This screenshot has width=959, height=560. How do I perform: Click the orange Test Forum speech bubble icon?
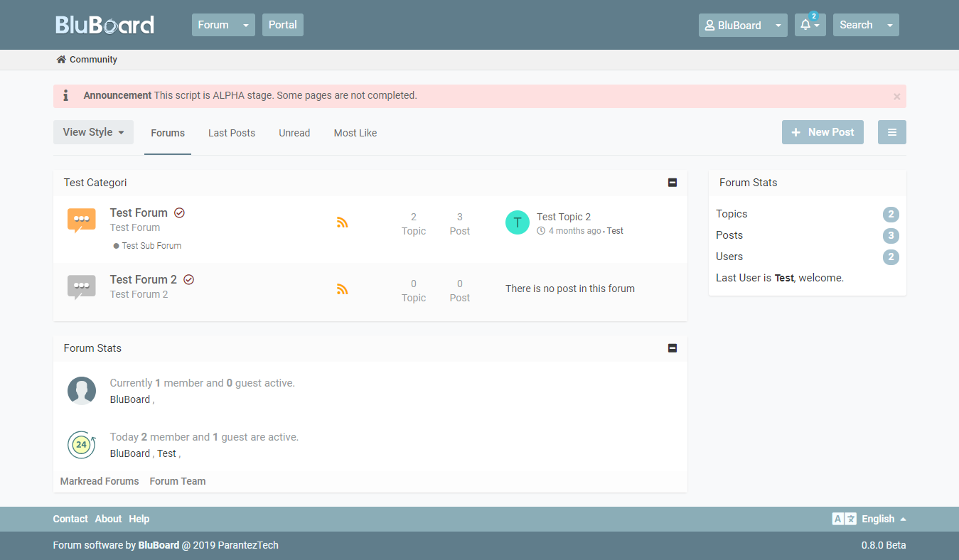pyautogui.click(x=82, y=220)
